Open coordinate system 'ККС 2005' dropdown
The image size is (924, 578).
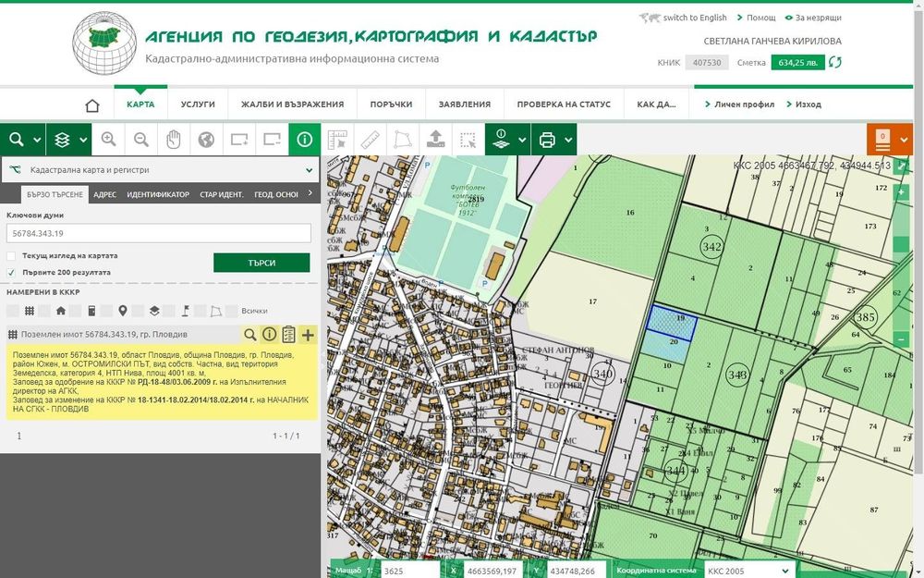(748, 571)
